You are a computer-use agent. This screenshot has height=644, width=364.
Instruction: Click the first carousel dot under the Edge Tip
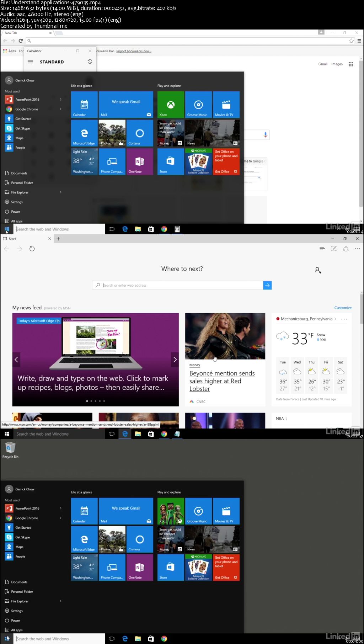(87, 401)
